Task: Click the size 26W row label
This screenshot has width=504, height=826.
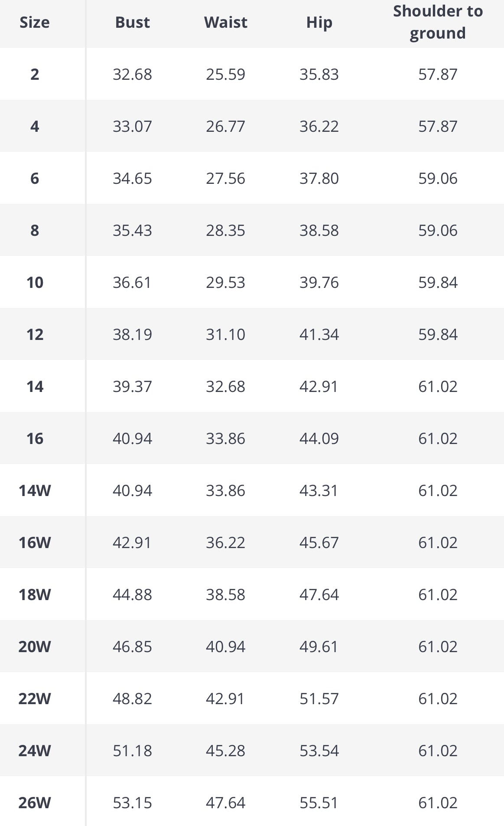Action: 35,803
